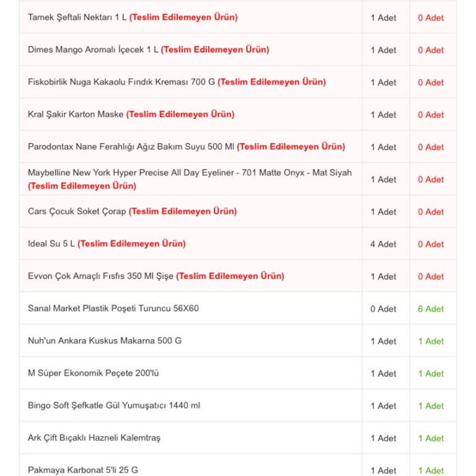
Task: Open Nuh'un Ankara Kuskus Makarna 500 G
Action: (105, 340)
